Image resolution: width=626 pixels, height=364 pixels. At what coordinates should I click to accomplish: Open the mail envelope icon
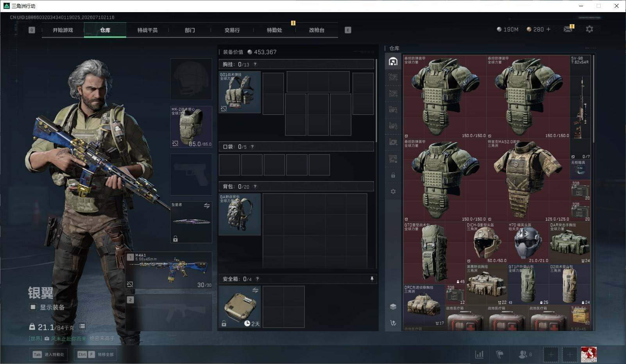[568, 29]
